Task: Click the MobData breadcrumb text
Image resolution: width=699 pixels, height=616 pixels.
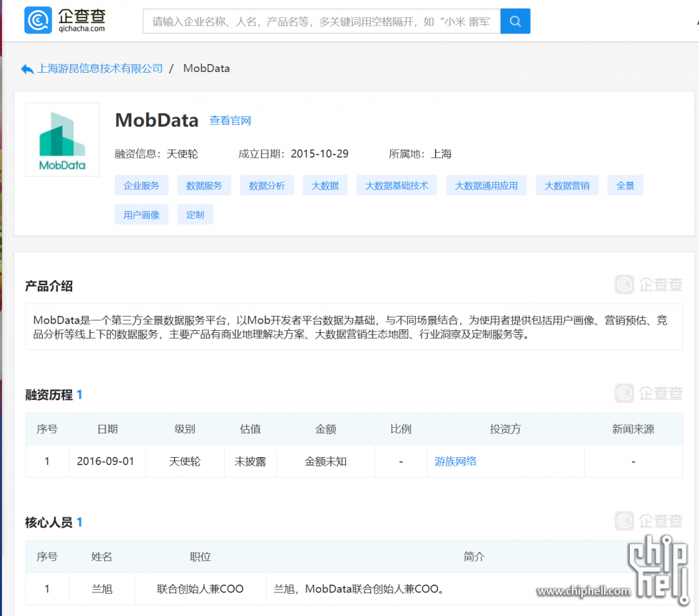Action: pos(206,68)
